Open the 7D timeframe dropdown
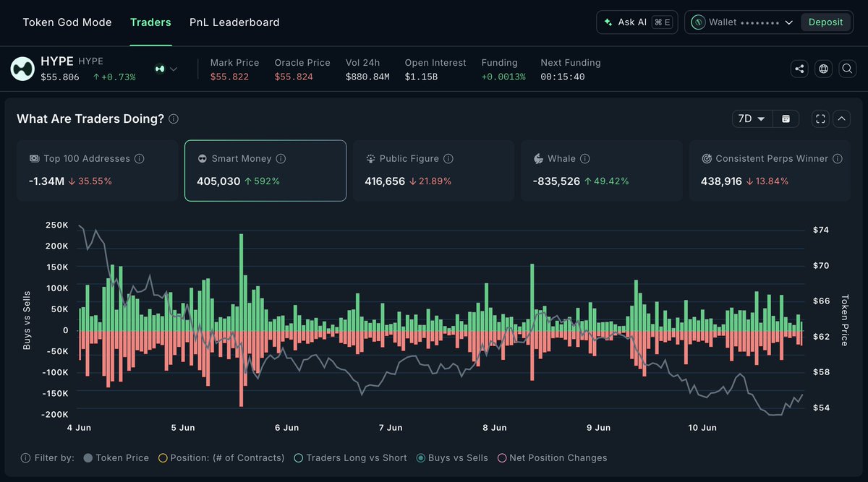Screen dimensions: 868x482 pos(752,119)
